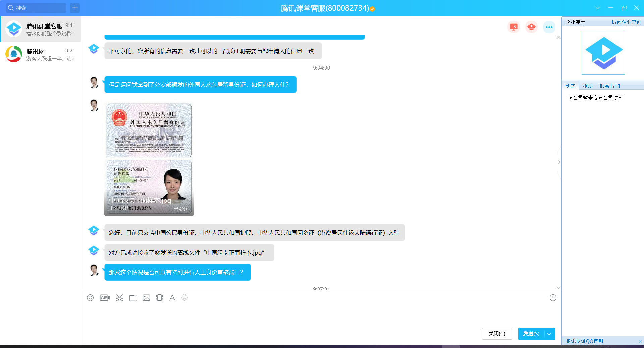The height and width of the screenshot is (348, 644).
Task: Click the red remote assistance icon
Action: click(531, 27)
